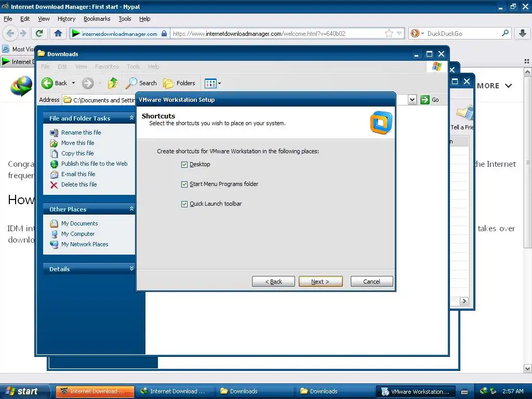532x399 pixels.
Task: Click the site identity padlock icon
Action: (164, 33)
